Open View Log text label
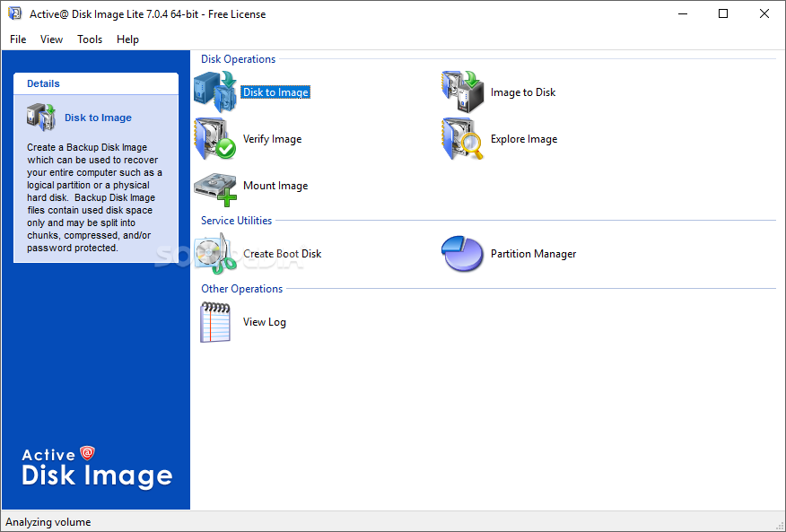This screenshot has height=532, width=786. [x=264, y=322]
